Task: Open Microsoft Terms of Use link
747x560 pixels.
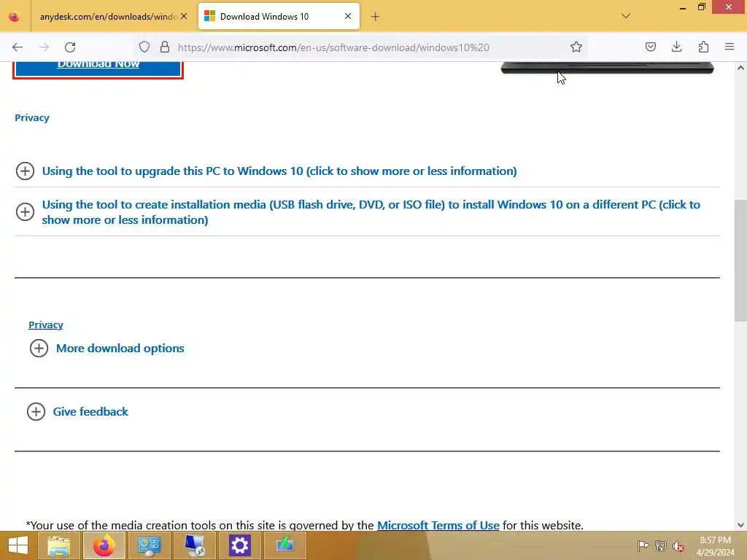Action: (438, 525)
